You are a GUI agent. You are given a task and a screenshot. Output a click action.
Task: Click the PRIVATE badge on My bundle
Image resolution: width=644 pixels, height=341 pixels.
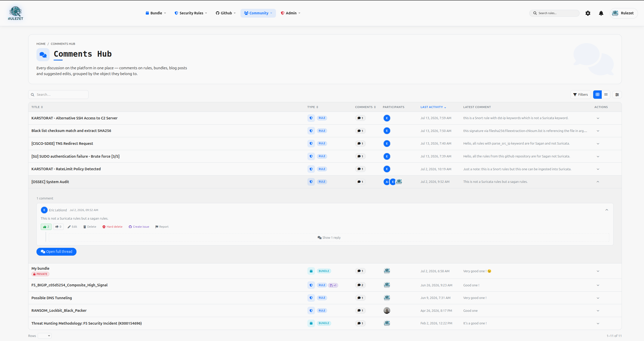pyautogui.click(x=40, y=274)
